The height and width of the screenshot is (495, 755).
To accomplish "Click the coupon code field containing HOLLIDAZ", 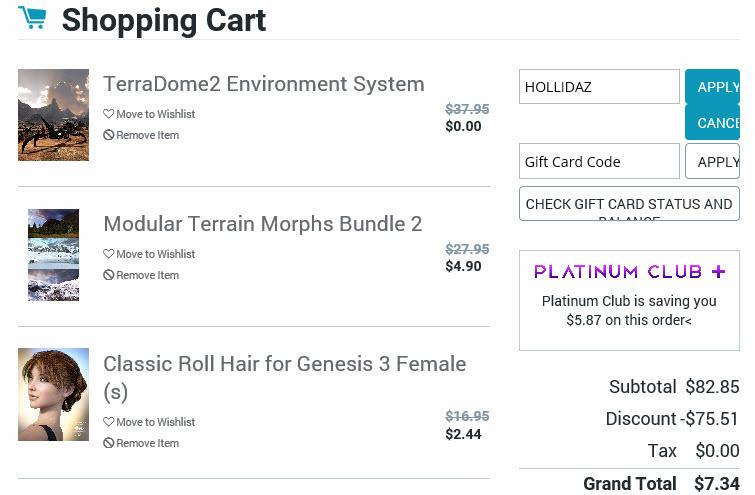I will point(599,87).
